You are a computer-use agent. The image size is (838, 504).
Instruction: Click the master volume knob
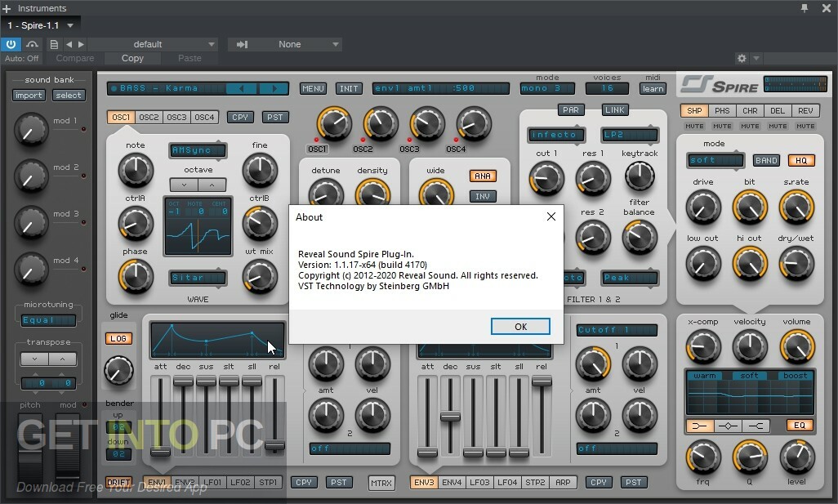tap(797, 346)
